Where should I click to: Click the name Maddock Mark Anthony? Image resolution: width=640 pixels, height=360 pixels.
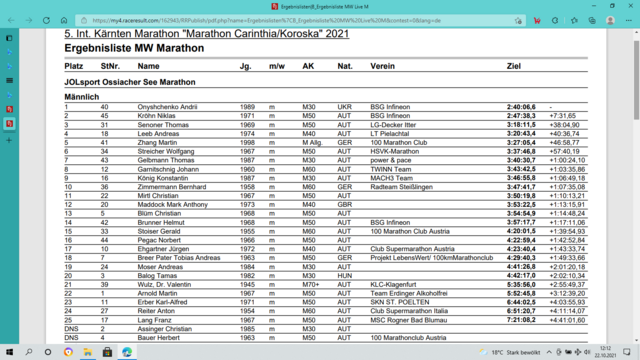[x=173, y=204]
